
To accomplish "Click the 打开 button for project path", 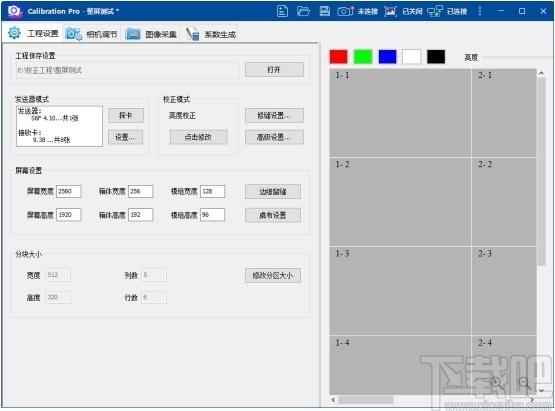I will (x=274, y=70).
